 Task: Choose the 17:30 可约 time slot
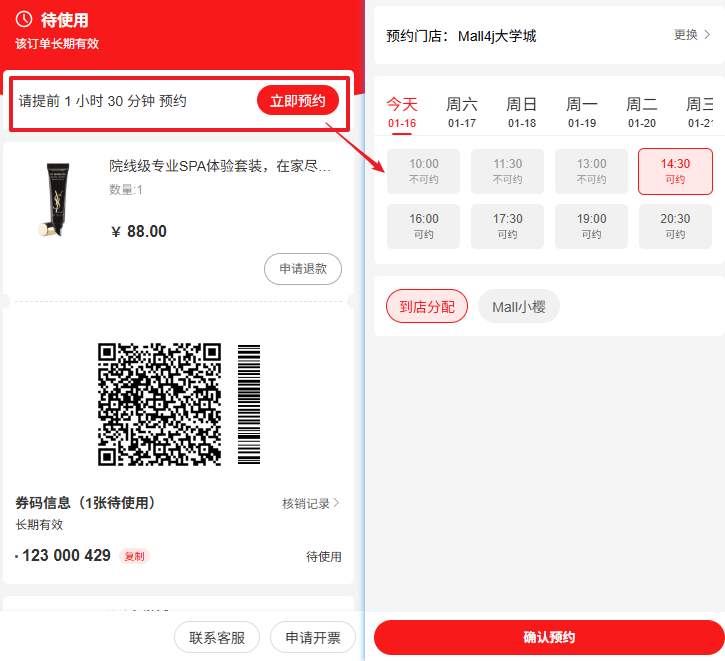point(507,226)
